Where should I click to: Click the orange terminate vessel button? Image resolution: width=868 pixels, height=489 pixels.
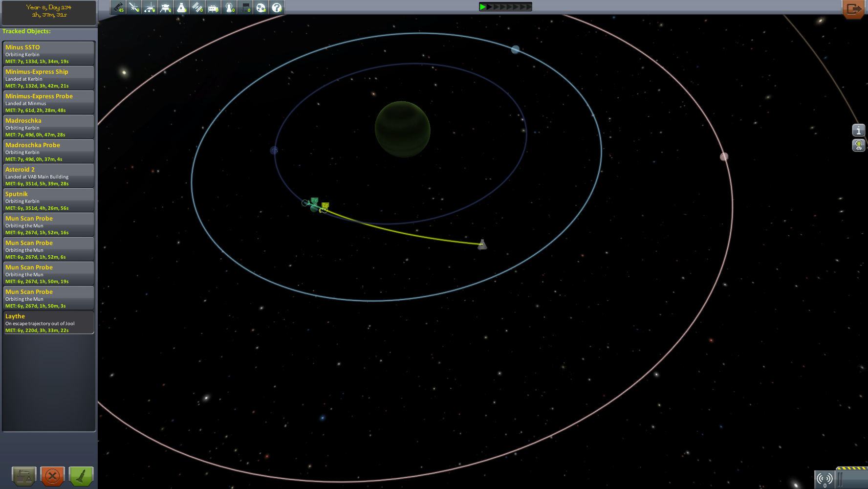tap(53, 476)
